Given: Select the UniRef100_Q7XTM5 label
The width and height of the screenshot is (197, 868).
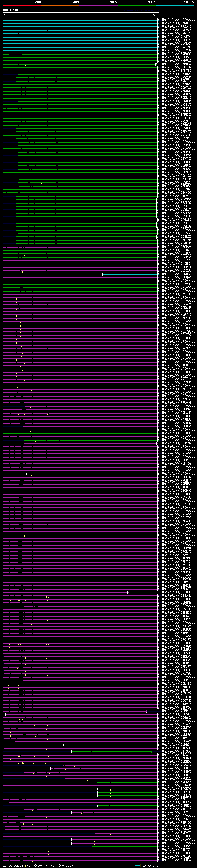Looking at the screenshot, I should click(177, 179).
